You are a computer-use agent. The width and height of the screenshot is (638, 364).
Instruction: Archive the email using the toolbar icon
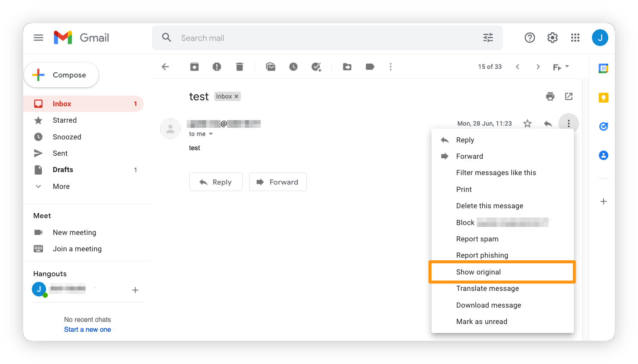click(194, 67)
